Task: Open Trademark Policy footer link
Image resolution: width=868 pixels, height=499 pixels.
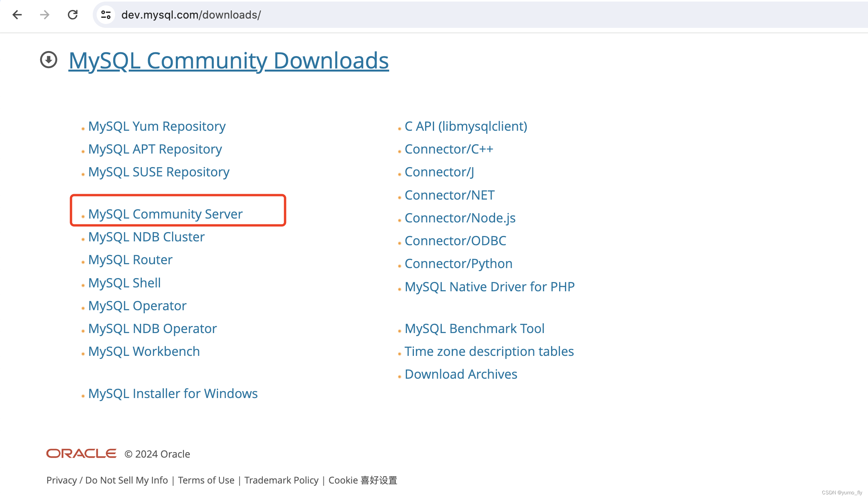Action: tap(281, 480)
